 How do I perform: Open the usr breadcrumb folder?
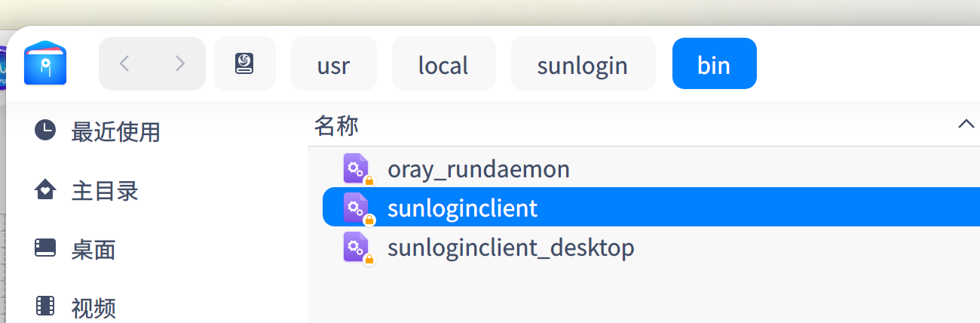(x=333, y=65)
